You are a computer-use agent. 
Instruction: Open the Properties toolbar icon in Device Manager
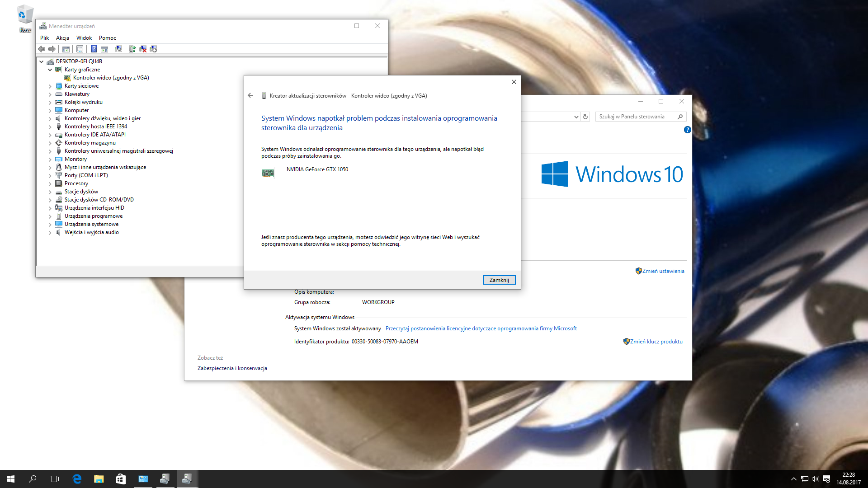point(80,49)
